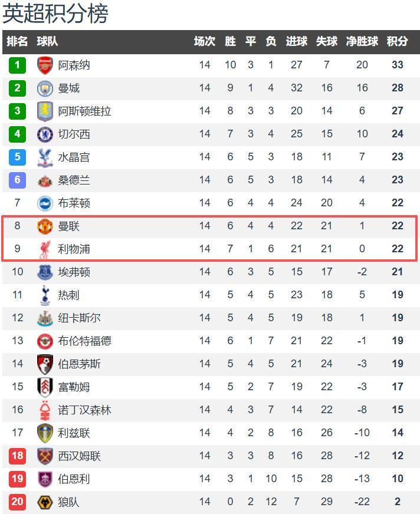
Task: Click the Arsenal club crest icon
Action: coord(45,65)
